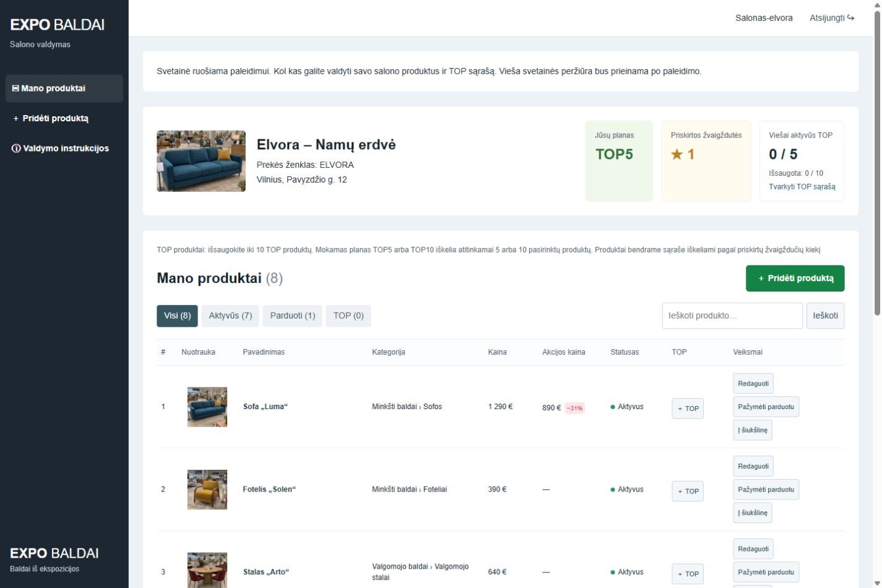This screenshot has height=588, width=882.
Task: Click the Stalas „Arto“ product name
Action: 266,572
